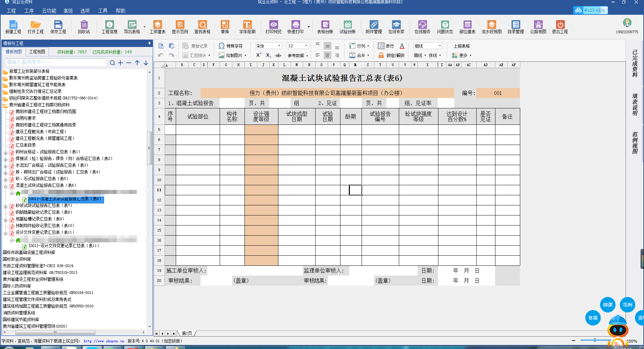The width and height of the screenshot is (644, 349).
Task: Open 更多 more options dropdown
Action: pyautogui.click(x=462, y=55)
